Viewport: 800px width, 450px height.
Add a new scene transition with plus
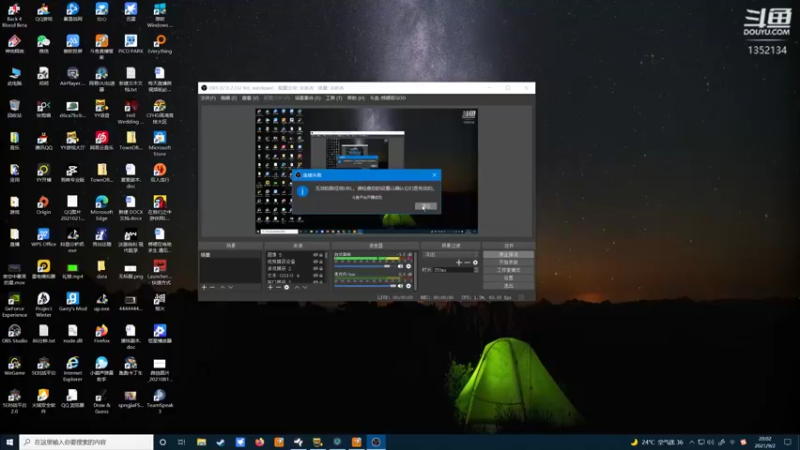click(x=459, y=262)
